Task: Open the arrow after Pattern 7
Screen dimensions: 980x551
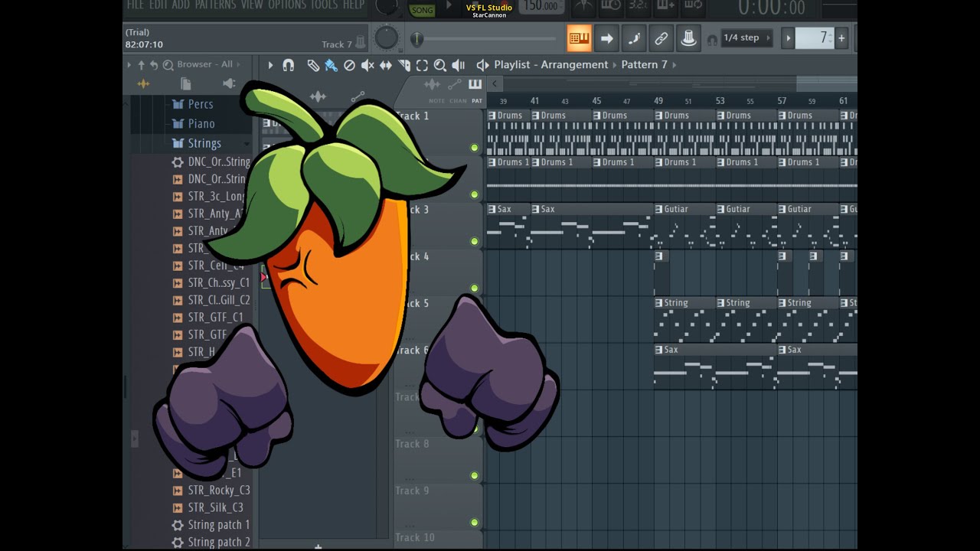Action: click(x=675, y=65)
